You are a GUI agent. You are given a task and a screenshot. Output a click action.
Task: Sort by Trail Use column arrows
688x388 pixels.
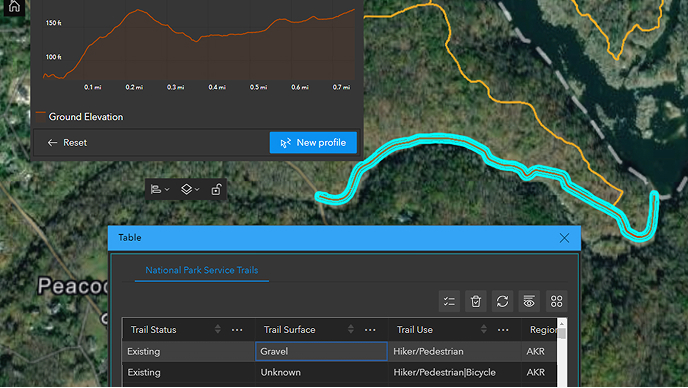point(484,329)
